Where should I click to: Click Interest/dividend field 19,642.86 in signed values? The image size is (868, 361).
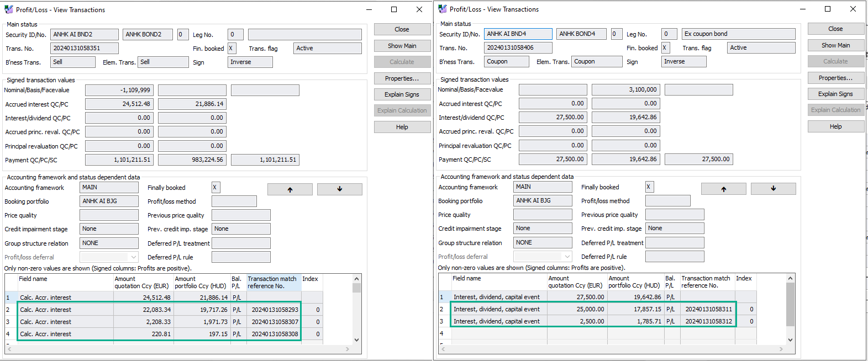pos(626,117)
